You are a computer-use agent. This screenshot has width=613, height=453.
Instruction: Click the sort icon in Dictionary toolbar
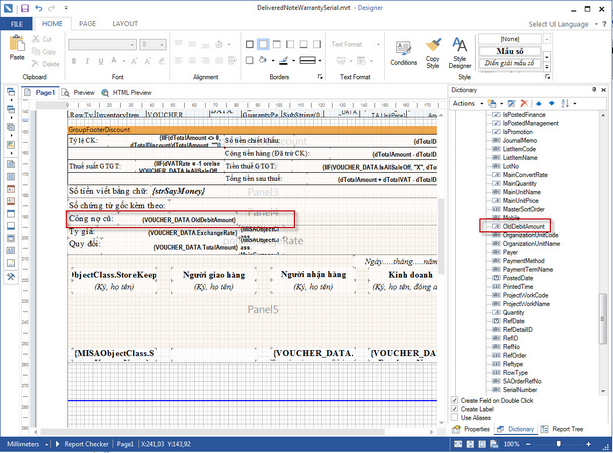pyautogui.click(x=565, y=104)
